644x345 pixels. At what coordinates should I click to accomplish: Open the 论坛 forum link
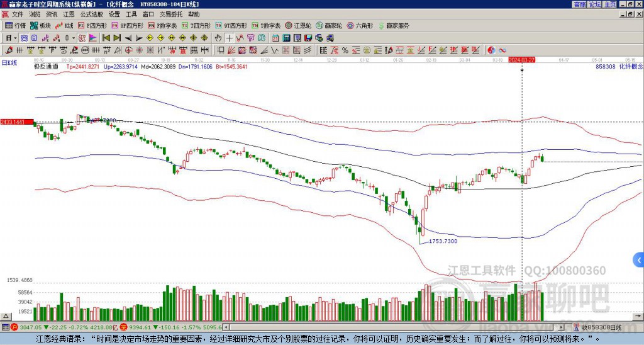594,4
